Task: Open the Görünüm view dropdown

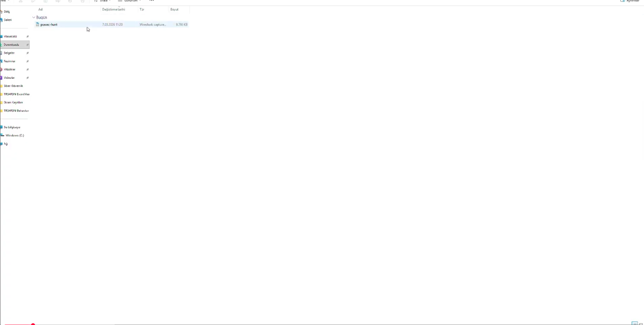Action: [x=130, y=1]
